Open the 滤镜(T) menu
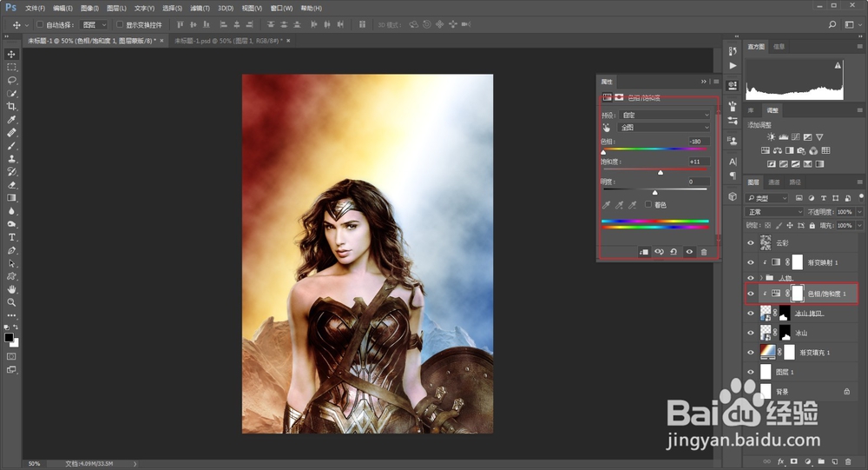 tap(200, 9)
